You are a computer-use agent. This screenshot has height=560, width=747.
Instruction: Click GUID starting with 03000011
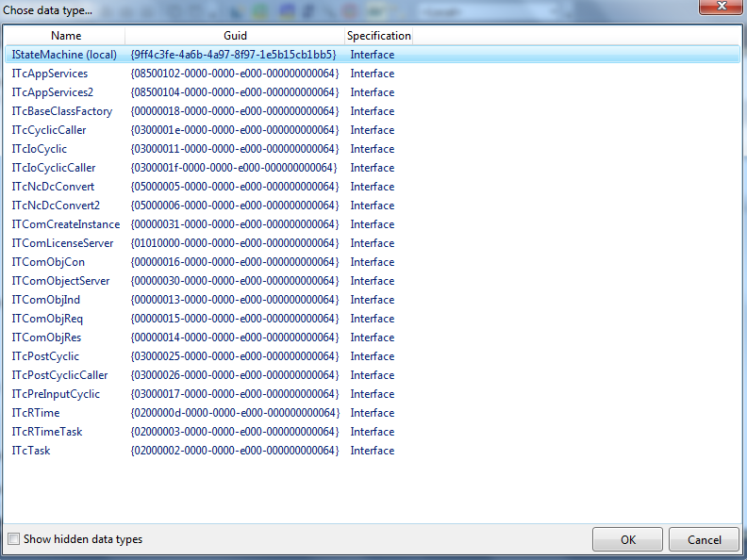pyautogui.click(x=235, y=149)
